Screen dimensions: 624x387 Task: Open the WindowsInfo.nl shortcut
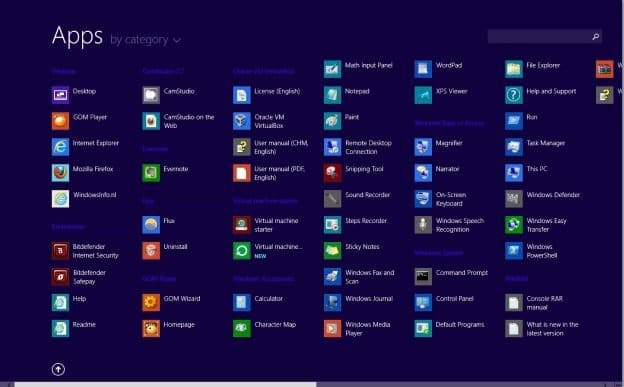[x=84, y=198]
